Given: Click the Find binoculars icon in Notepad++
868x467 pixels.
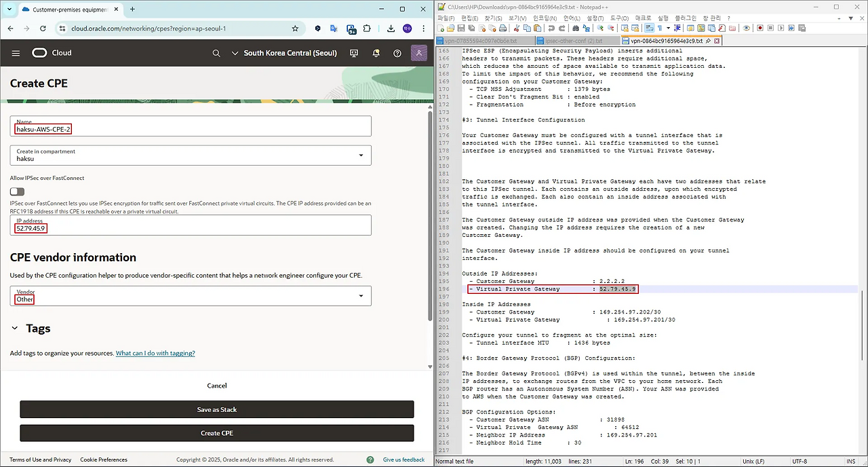Looking at the screenshot, I should pos(576,28).
